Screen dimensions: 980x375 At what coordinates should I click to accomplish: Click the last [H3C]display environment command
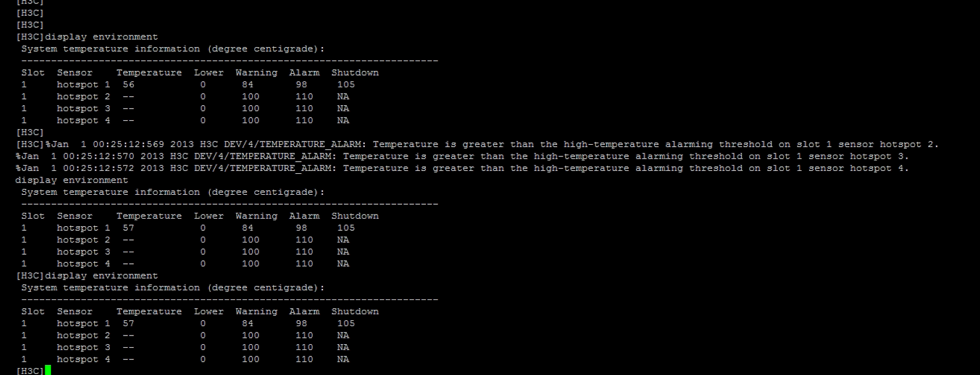[x=87, y=276]
